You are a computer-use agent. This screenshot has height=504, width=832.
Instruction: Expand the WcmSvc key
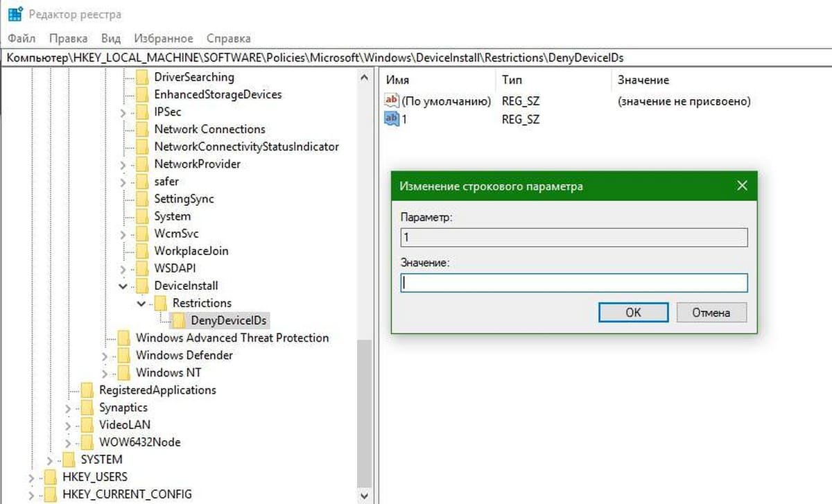coord(123,233)
